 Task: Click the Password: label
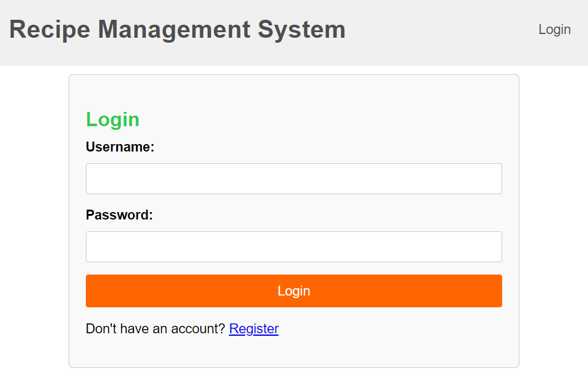click(119, 215)
